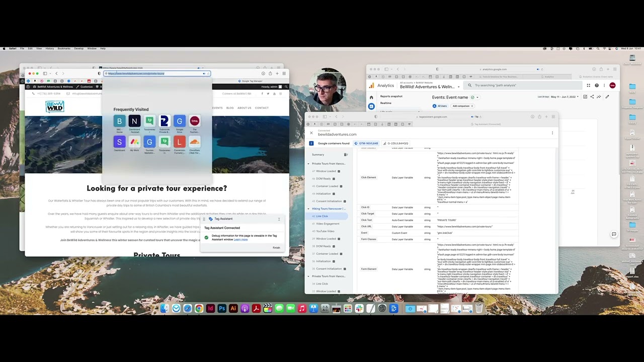Launch Photoshop from the Dock

(221, 308)
